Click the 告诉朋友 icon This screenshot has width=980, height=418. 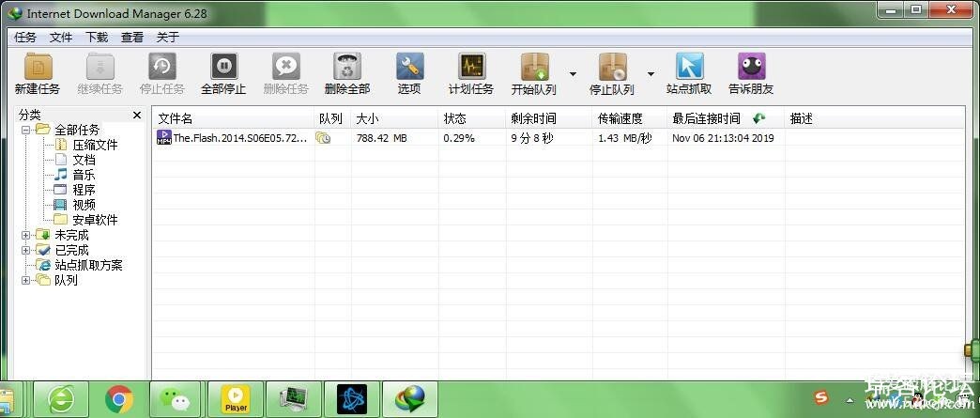[751, 67]
